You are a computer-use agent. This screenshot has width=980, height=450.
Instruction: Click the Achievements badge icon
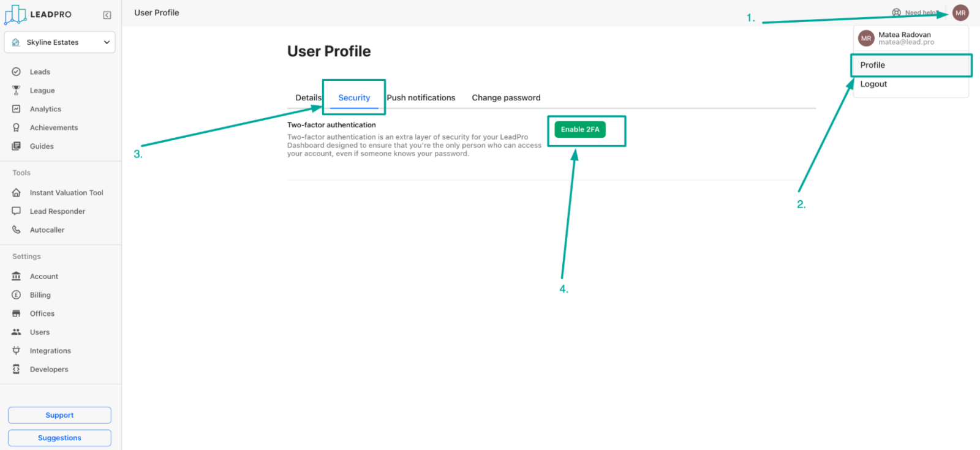coord(17,127)
